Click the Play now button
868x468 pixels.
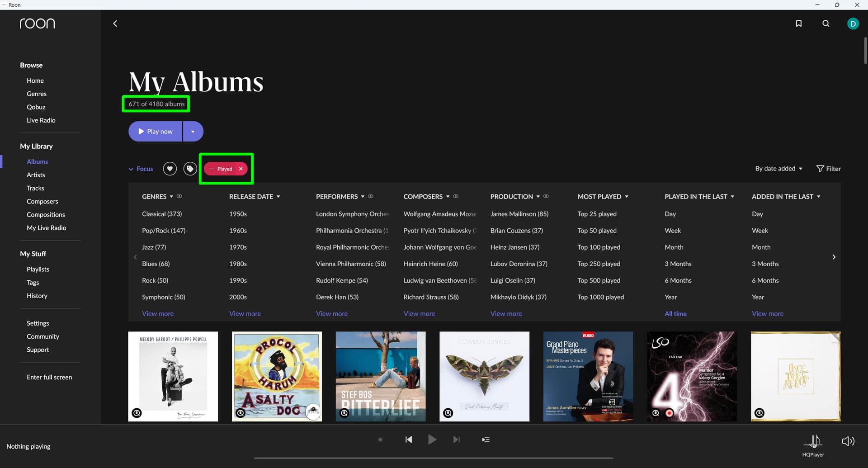tap(155, 132)
